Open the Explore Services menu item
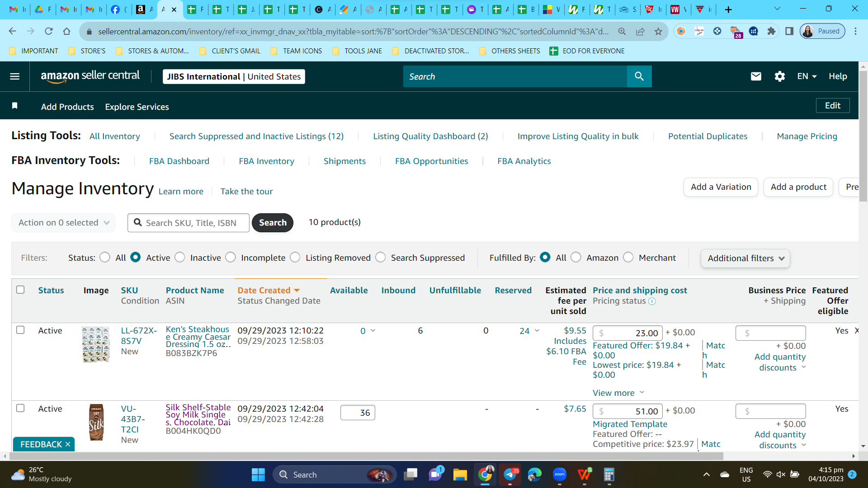This screenshot has width=868, height=488. click(x=137, y=107)
